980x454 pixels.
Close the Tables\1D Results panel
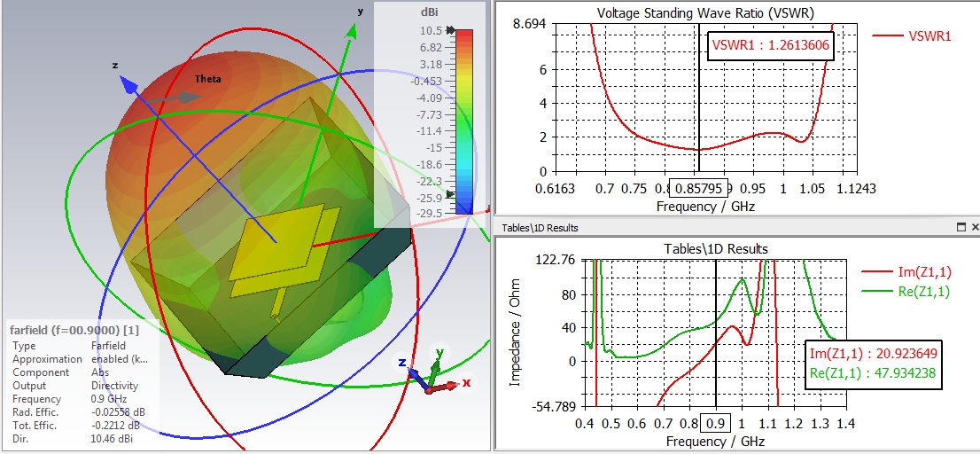click(975, 228)
